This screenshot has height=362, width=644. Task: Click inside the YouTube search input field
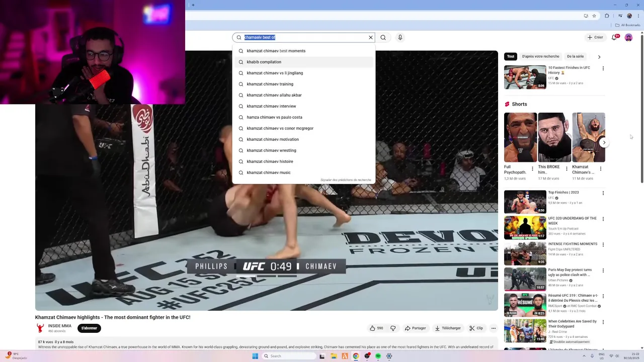point(305,37)
